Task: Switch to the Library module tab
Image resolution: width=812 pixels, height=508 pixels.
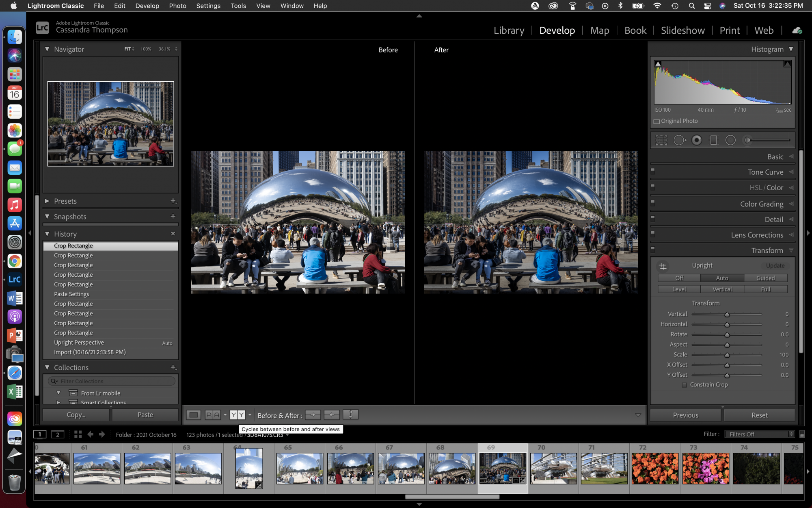Action: tap(508, 30)
